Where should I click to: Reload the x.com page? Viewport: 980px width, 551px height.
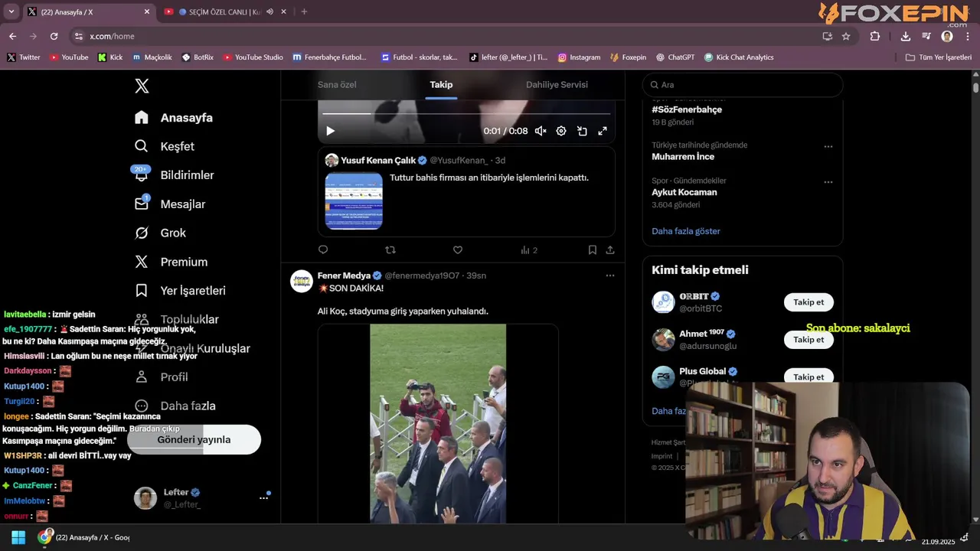point(54,36)
